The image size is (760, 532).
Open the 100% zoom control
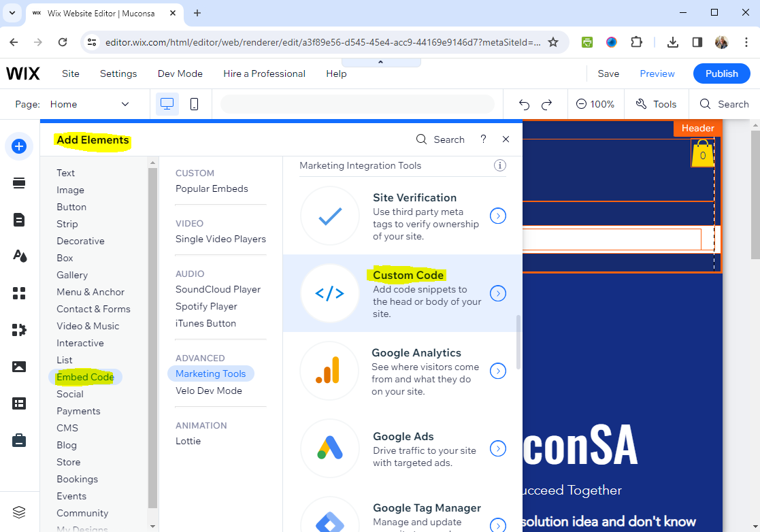point(595,104)
